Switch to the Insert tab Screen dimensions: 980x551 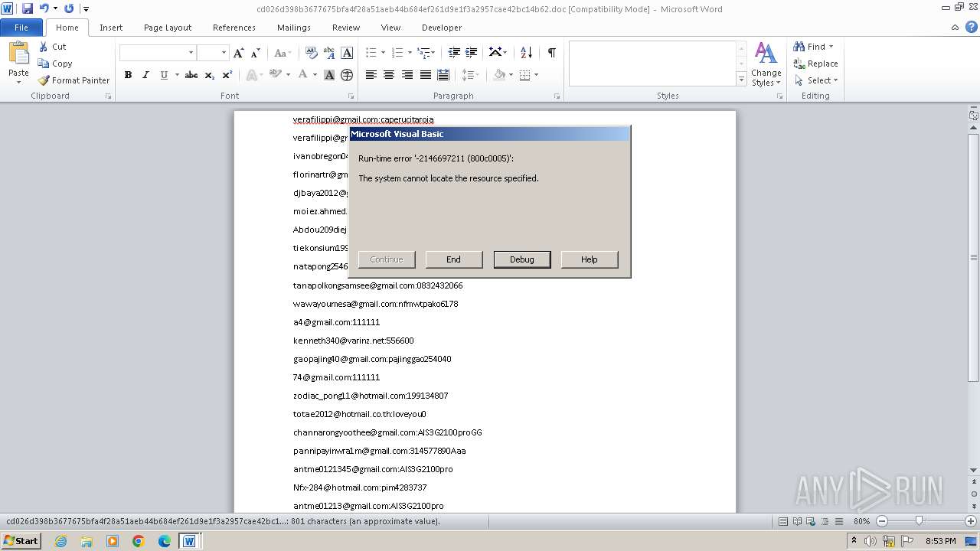pyautogui.click(x=111, y=28)
